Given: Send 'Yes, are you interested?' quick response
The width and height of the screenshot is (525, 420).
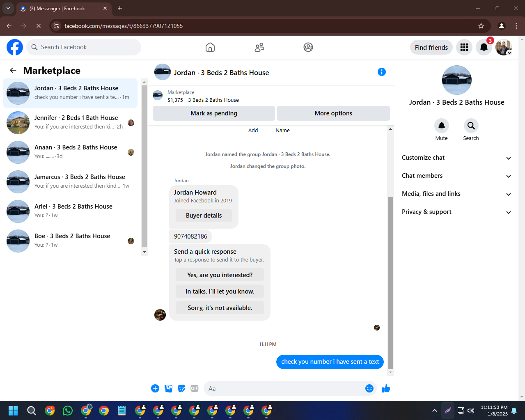Looking at the screenshot, I should click(220, 275).
